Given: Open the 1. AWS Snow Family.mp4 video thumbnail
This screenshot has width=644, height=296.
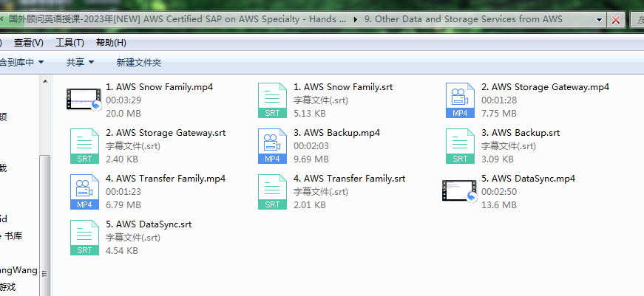Looking at the screenshot, I should click(x=84, y=100).
